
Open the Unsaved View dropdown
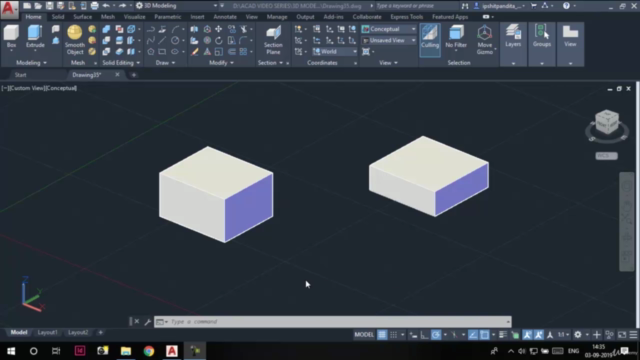click(x=389, y=40)
